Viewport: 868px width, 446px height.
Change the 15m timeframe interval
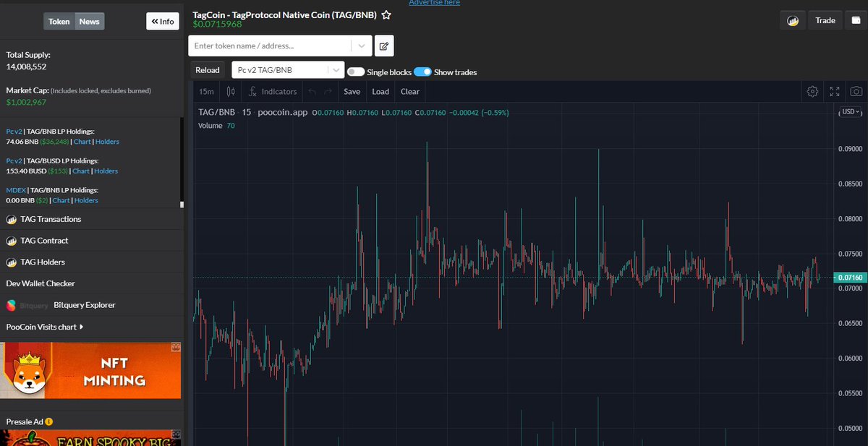pyautogui.click(x=207, y=92)
